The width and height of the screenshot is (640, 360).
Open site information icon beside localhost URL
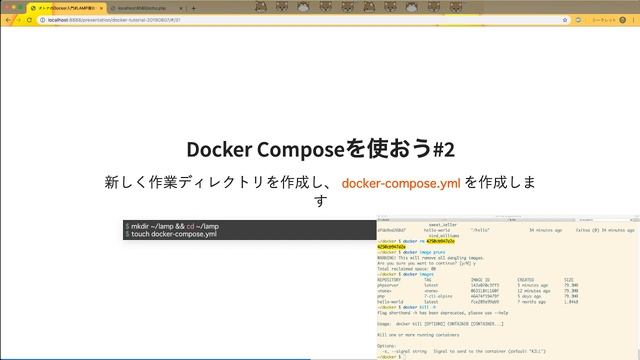pos(42,20)
